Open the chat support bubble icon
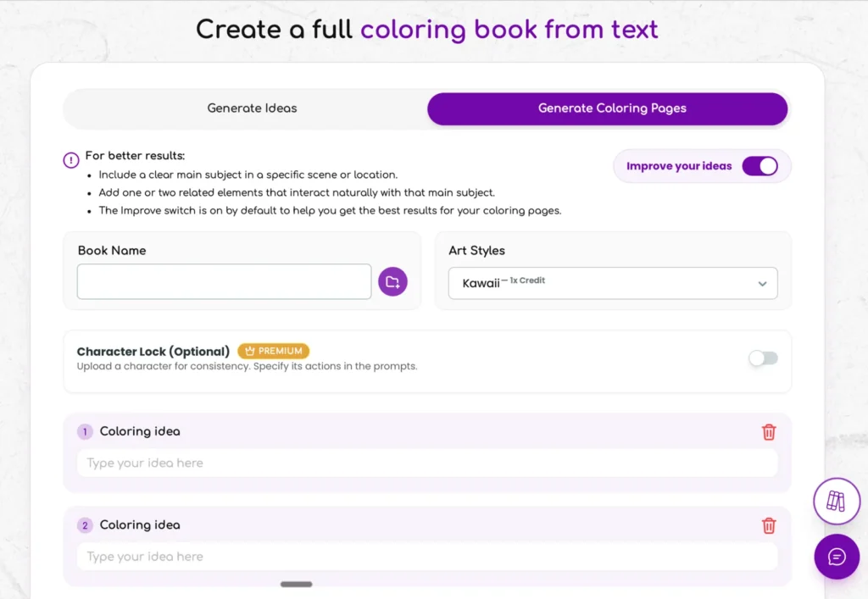The height and width of the screenshot is (599, 868). pyautogui.click(x=836, y=557)
